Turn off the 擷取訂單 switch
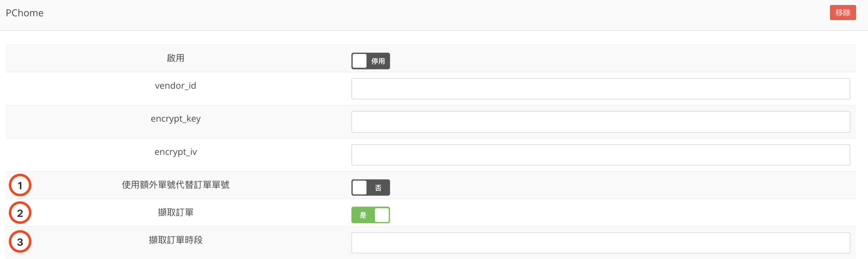Image resolution: width=868 pixels, height=259 pixels. (370, 215)
